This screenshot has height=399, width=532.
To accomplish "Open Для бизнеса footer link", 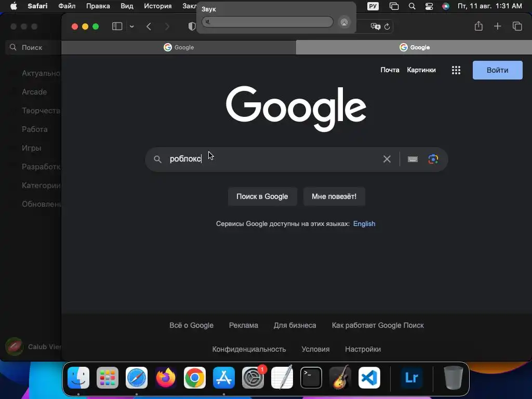I will click(x=295, y=325).
